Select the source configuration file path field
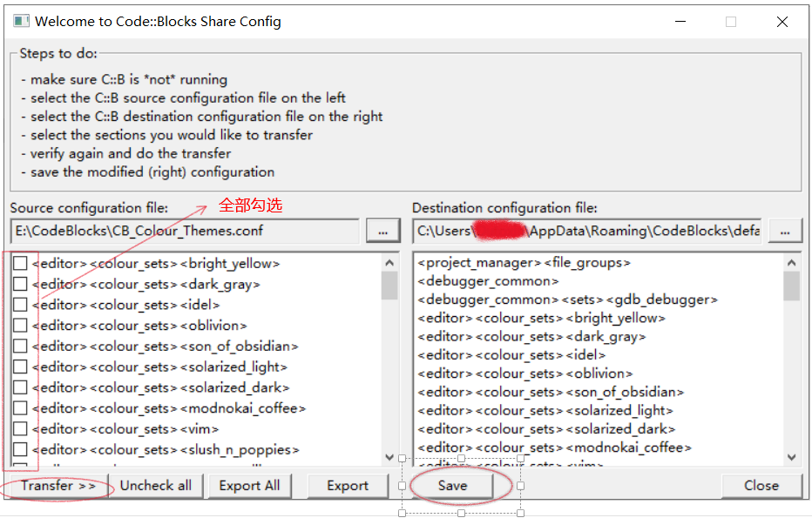The image size is (812, 518). tap(183, 230)
